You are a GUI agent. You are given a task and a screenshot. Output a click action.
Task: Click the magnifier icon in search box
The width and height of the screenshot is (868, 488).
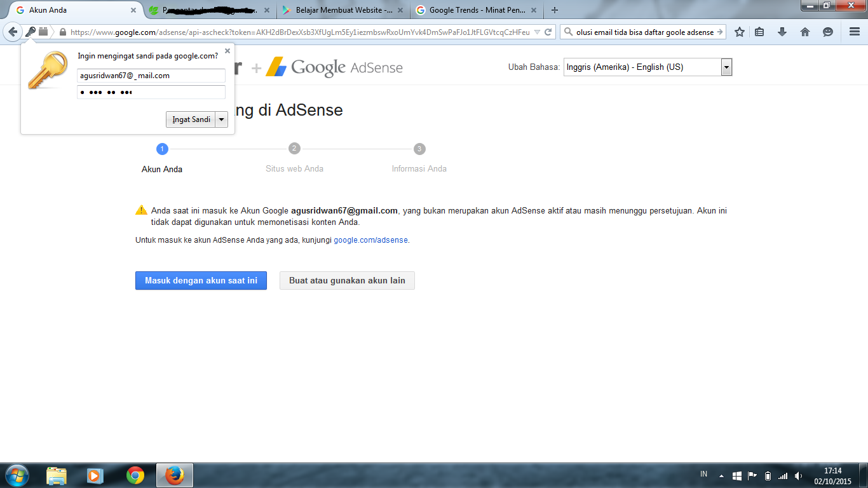[568, 32]
